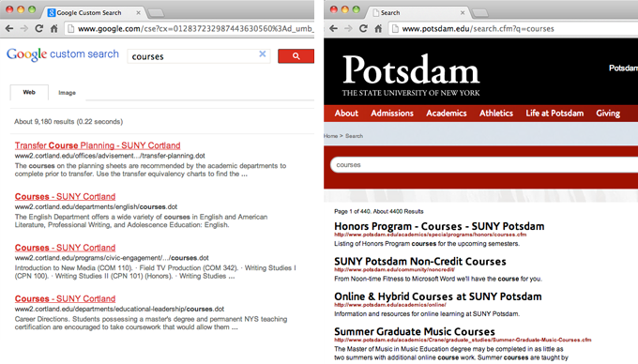Open new tab in Google Custom Search window

point(157,13)
